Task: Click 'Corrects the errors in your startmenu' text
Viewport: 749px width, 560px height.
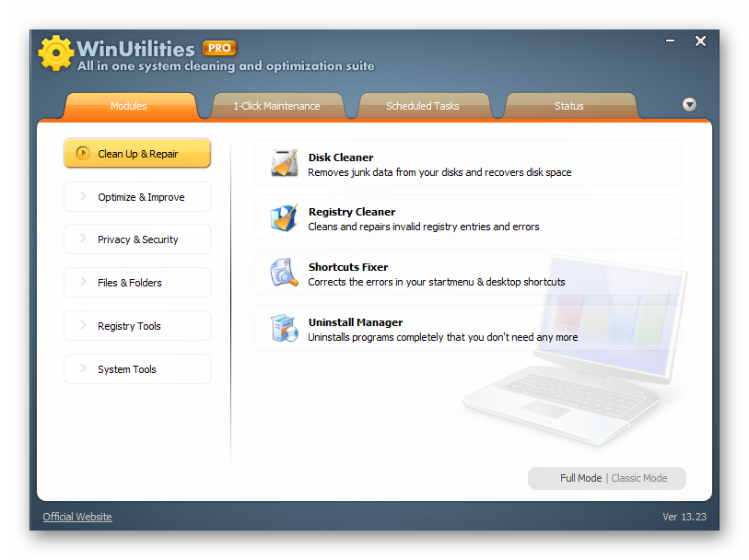Action: [437, 282]
